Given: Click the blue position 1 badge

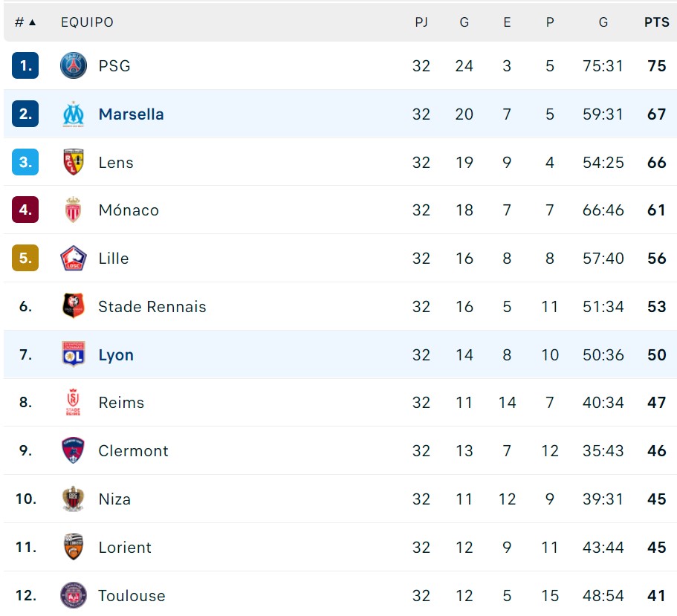Looking at the screenshot, I should (x=25, y=66).
